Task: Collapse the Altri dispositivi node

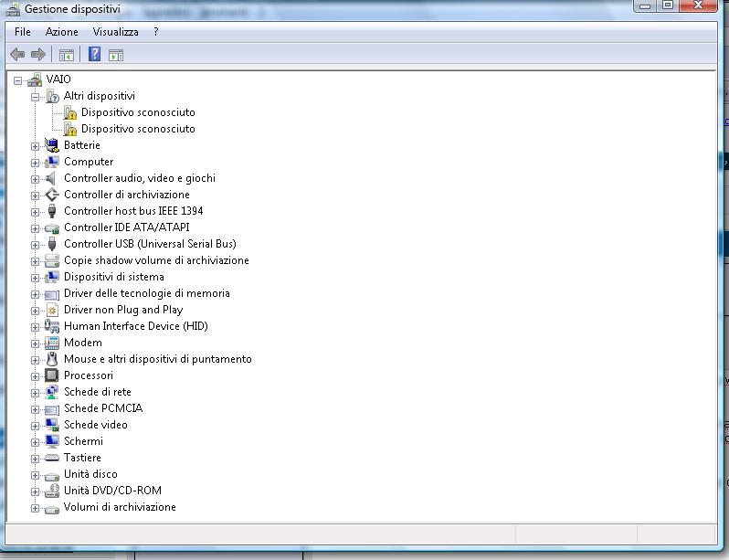Action: (x=36, y=97)
